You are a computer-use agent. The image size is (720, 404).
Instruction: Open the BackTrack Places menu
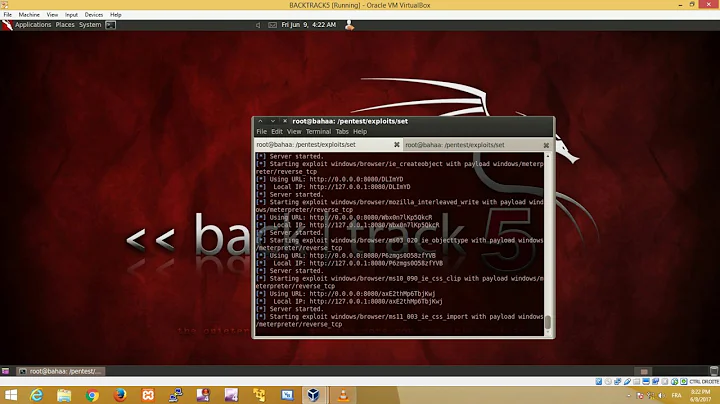[x=65, y=25]
